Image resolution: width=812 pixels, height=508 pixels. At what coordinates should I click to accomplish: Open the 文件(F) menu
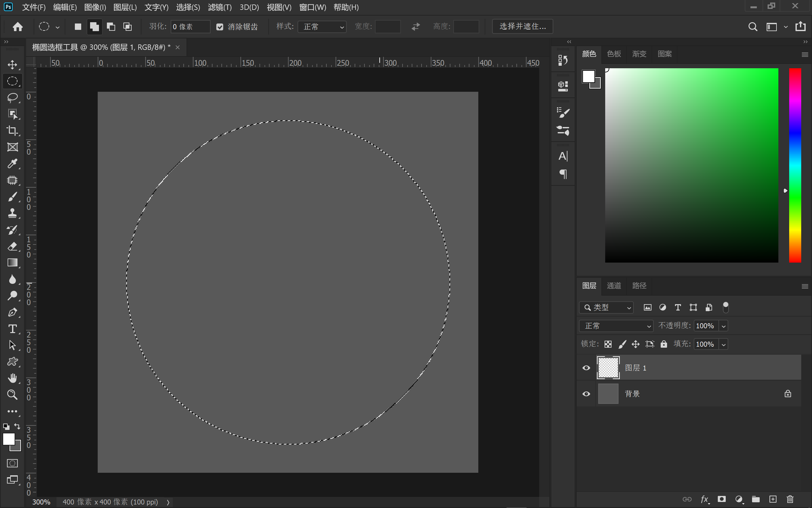pyautogui.click(x=34, y=7)
